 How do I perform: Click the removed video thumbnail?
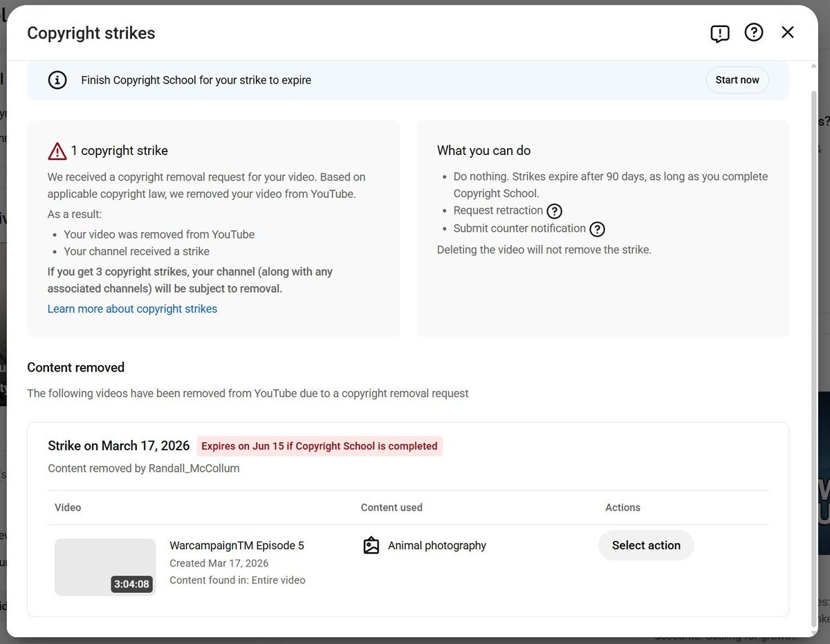(x=105, y=567)
